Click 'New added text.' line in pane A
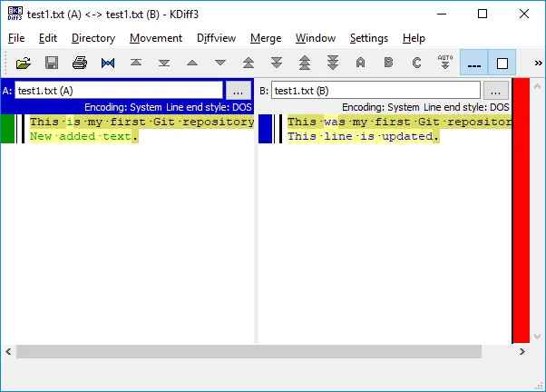The height and width of the screenshot is (392, 546). pyautogui.click(x=84, y=136)
